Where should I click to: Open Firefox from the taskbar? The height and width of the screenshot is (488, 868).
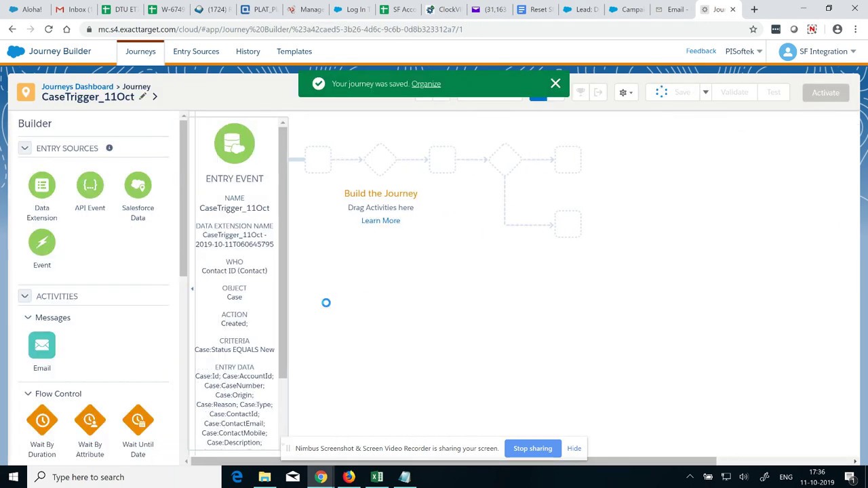tap(349, 477)
